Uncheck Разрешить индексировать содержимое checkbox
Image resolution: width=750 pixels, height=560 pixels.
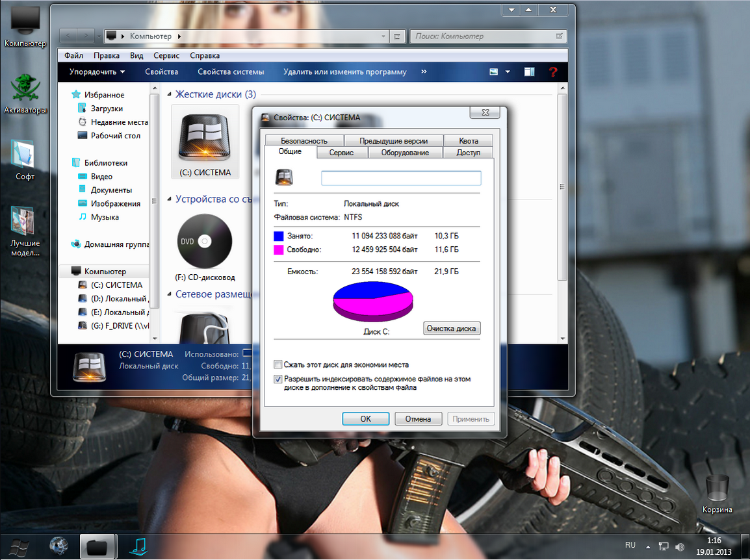tap(278, 379)
